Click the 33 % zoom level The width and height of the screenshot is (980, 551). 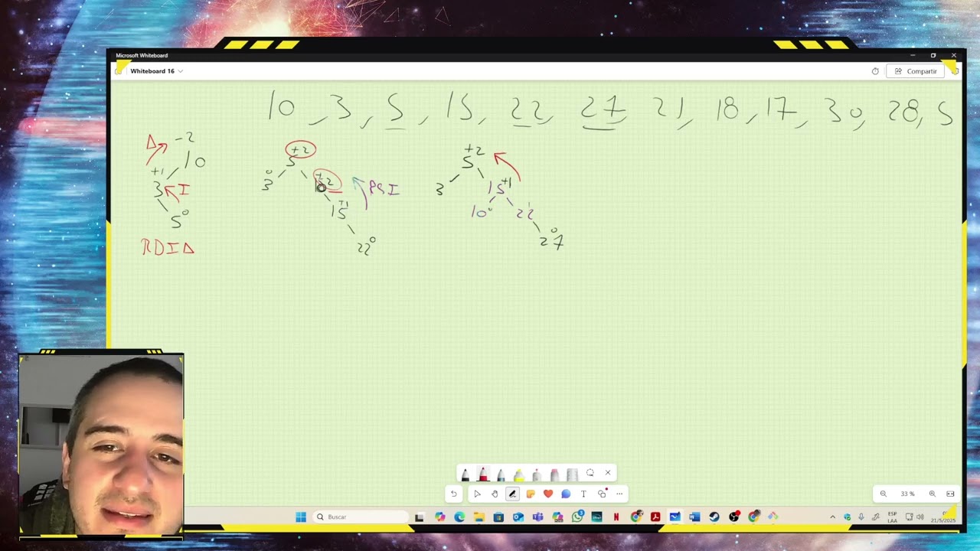coord(907,494)
